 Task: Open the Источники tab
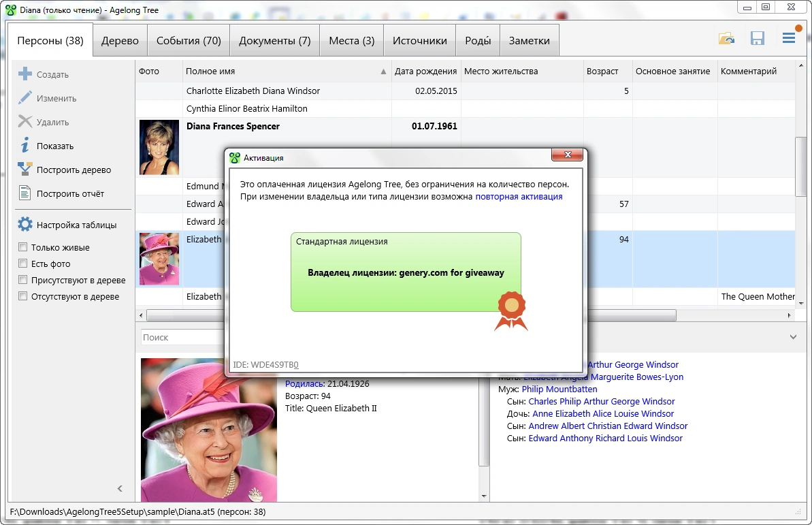(x=419, y=40)
